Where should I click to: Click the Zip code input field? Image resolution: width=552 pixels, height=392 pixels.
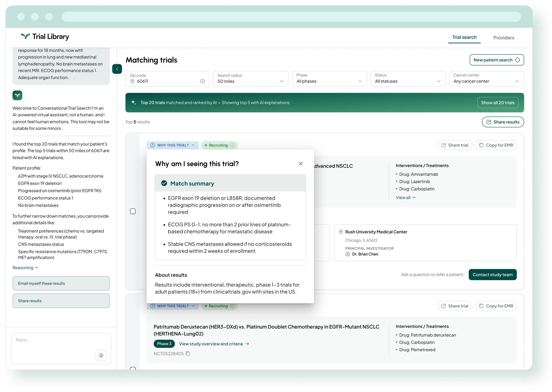click(167, 79)
